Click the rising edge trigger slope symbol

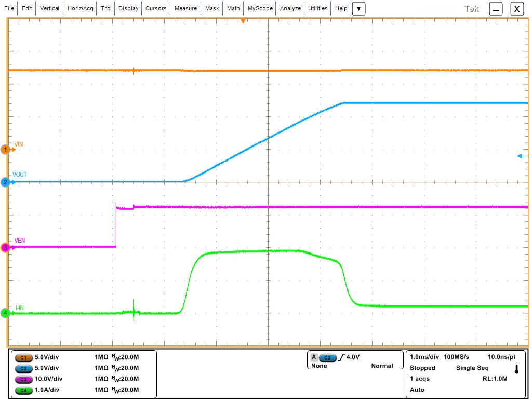pos(341,357)
